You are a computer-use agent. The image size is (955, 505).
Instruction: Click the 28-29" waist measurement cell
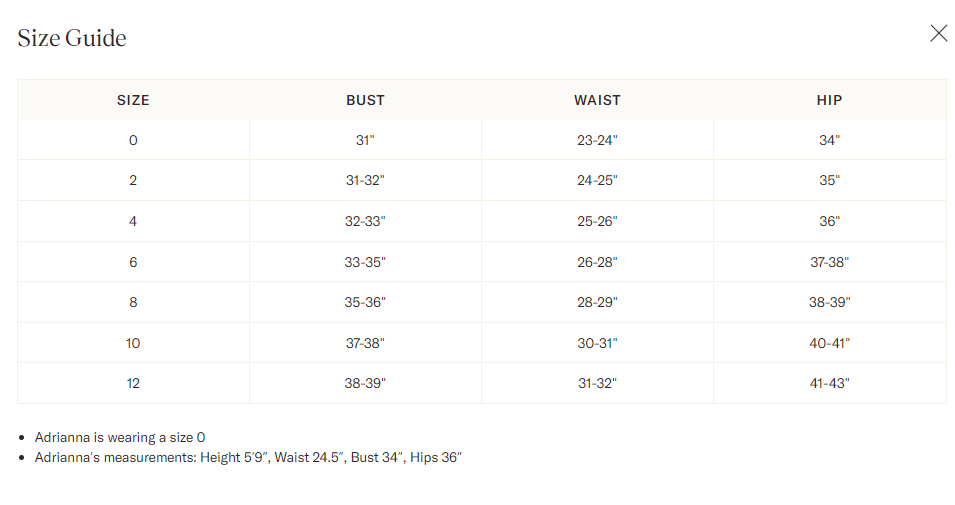[x=597, y=302]
